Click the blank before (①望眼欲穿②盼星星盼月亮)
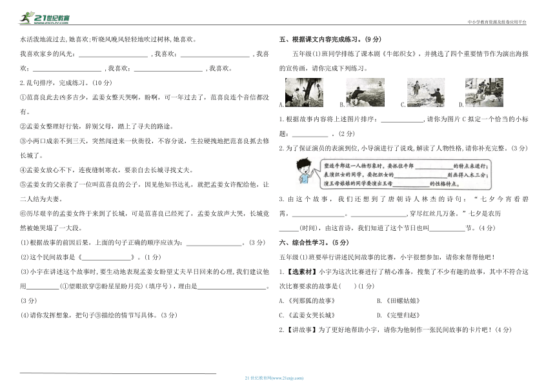This screenshot has height=392, width=555. (x=43, y=287)
